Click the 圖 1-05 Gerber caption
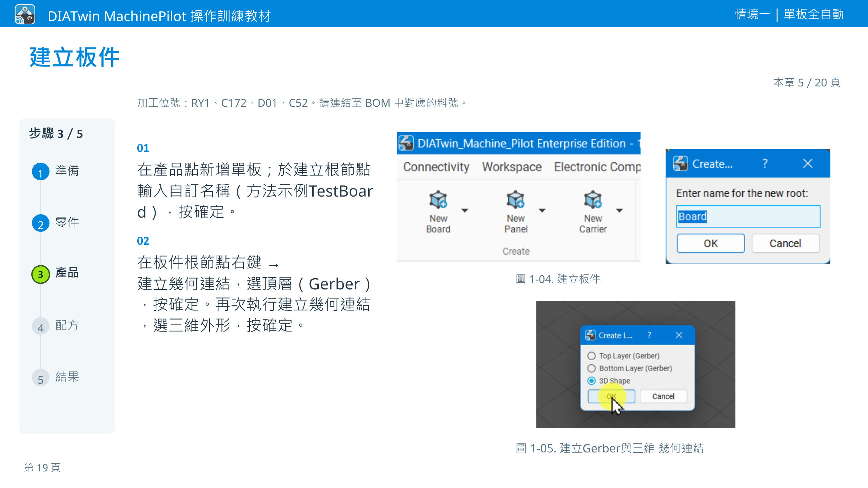Image resolution: width=868 pixels, height=488 pixels. click(x=610, y=448)
